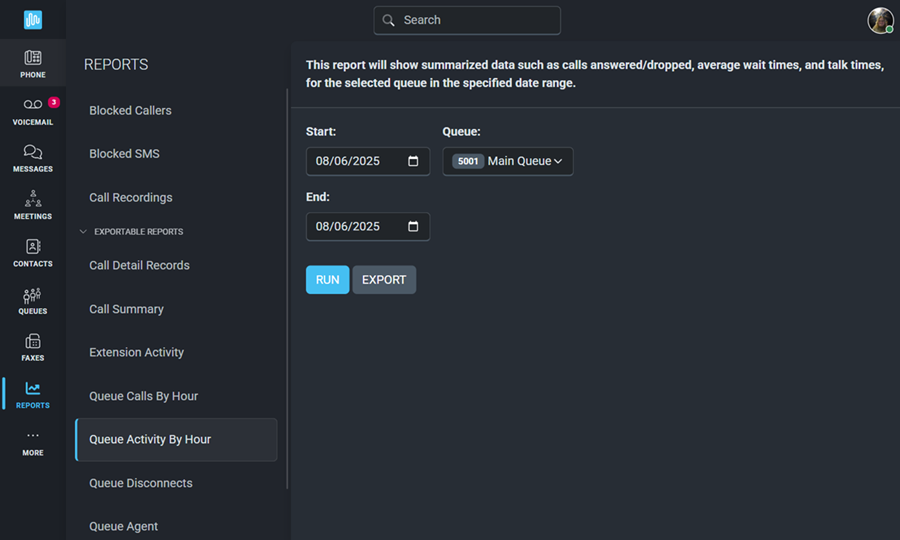
Task: Focus the Search field
Action: (467, 21)
